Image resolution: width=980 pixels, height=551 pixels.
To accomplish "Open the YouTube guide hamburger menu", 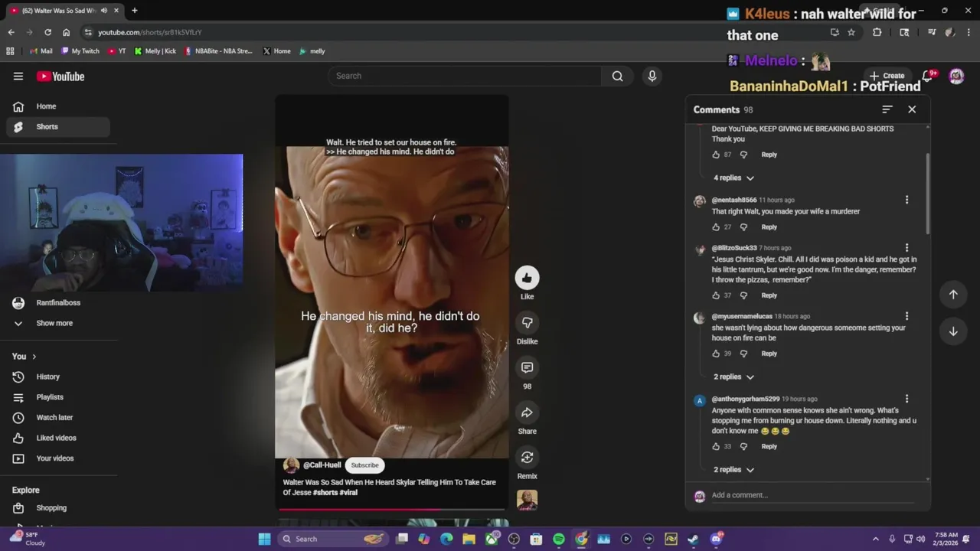I will (x=18, y=76).
